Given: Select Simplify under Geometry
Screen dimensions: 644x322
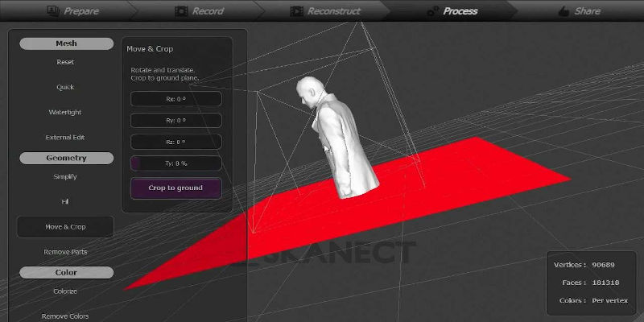Looking at the screenshot, I should point(65,176).
